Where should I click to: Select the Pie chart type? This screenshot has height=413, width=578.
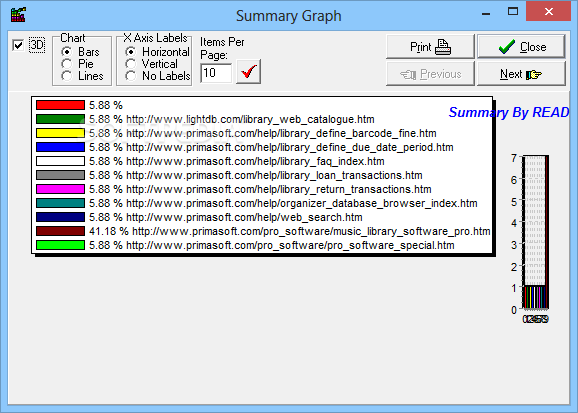tap(67, 64)
